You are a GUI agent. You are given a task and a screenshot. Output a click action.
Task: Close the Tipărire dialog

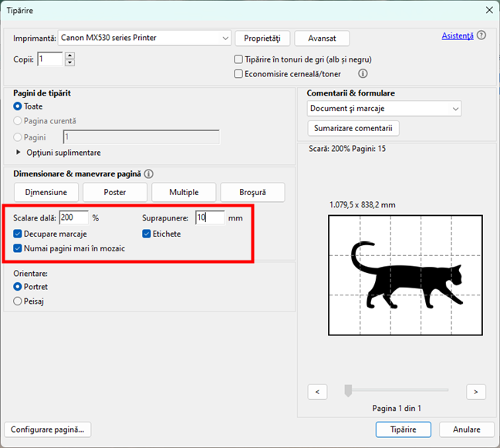pyautogui.click(x=489, y=10)
